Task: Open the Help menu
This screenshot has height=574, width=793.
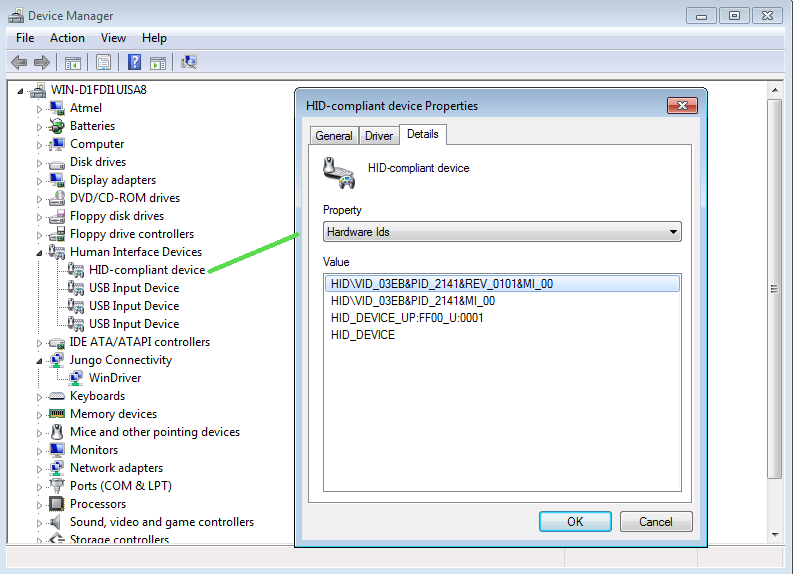Action: pos(154,38)
